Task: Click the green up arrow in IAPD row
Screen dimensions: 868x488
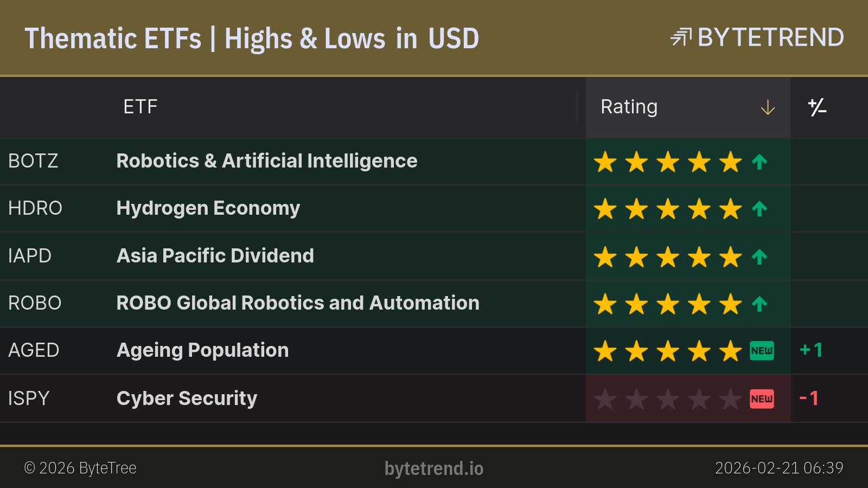Action: [x=759, y=256]
